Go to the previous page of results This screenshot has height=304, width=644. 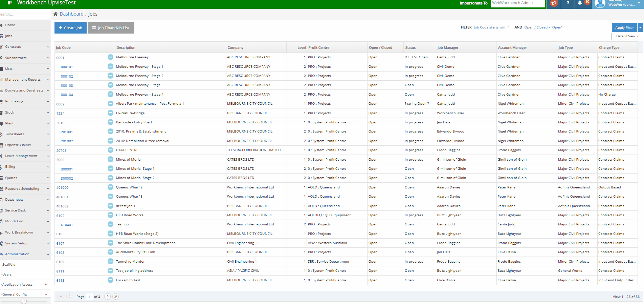(69, 297)
